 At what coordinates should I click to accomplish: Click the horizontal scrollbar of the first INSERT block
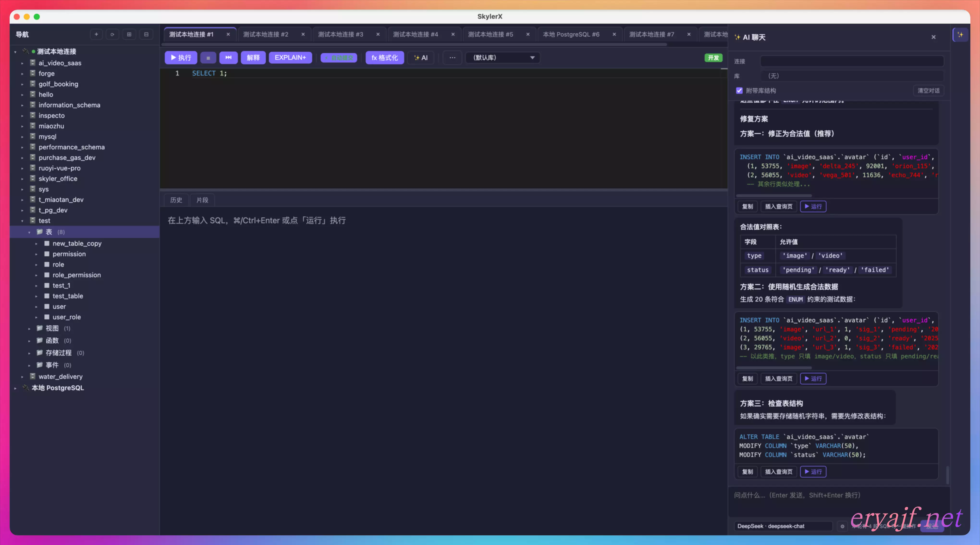click(774, 196)
